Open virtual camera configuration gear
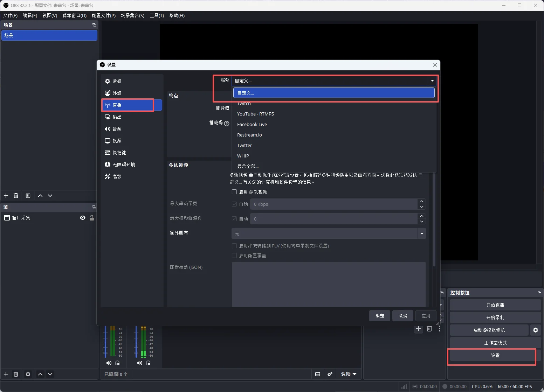Image resolution: width=544 pixels, height=392 pixels. coord(536,330)
